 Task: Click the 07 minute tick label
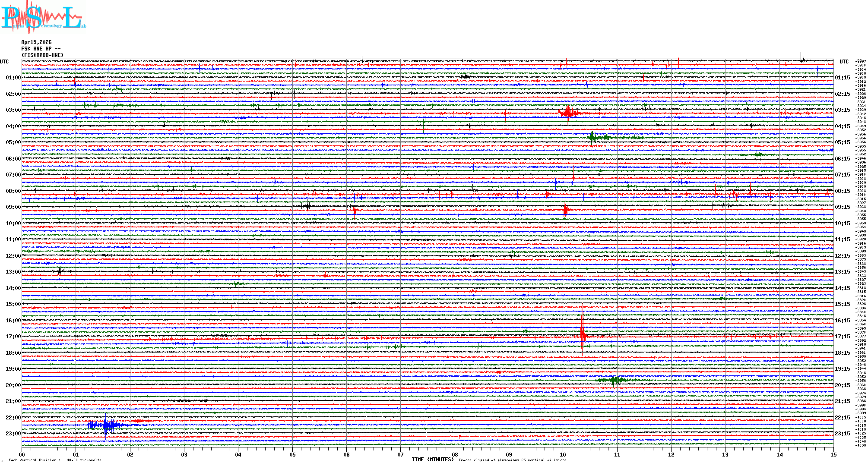[401, 454]
